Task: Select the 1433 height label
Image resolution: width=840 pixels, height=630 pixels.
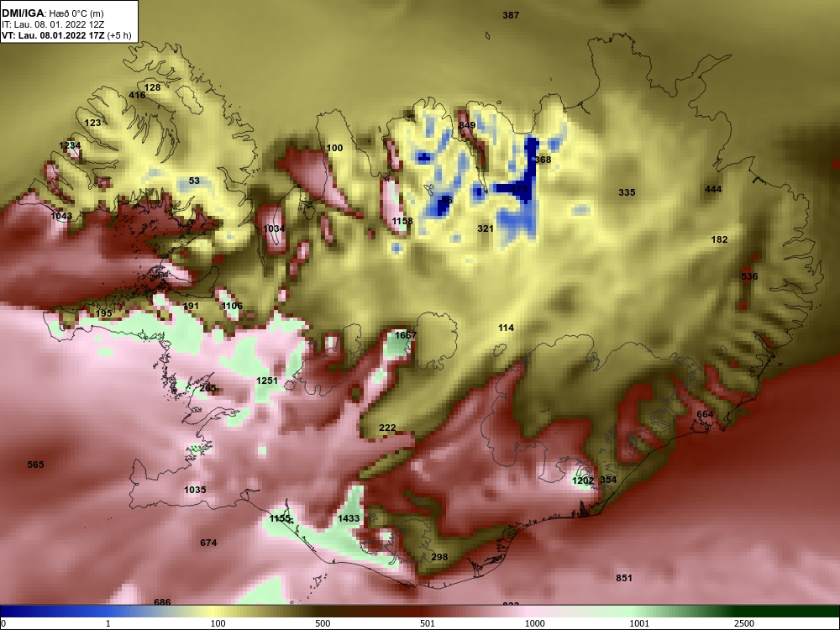Action: pos(349,518)
